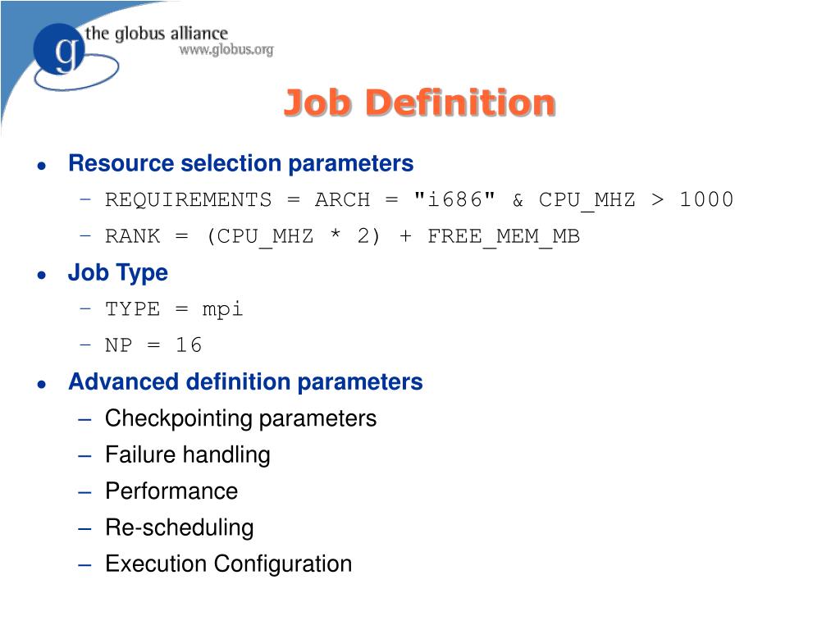The image size is (840, 630).
Task: Click "the globus alliance" header text
Action: pos(156,34)
